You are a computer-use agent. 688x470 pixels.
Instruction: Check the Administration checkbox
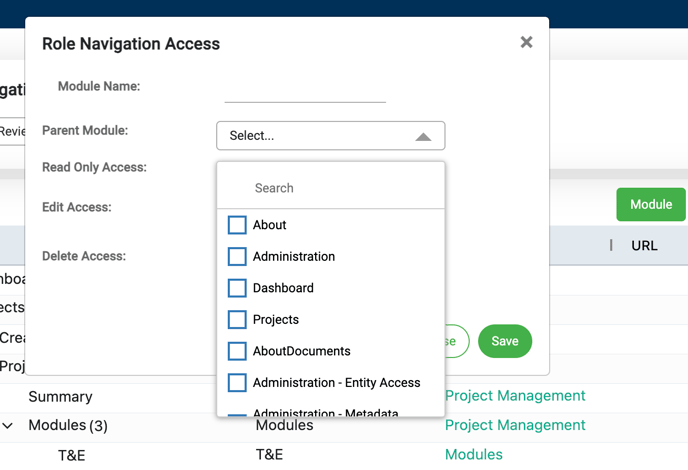point(237,257)
